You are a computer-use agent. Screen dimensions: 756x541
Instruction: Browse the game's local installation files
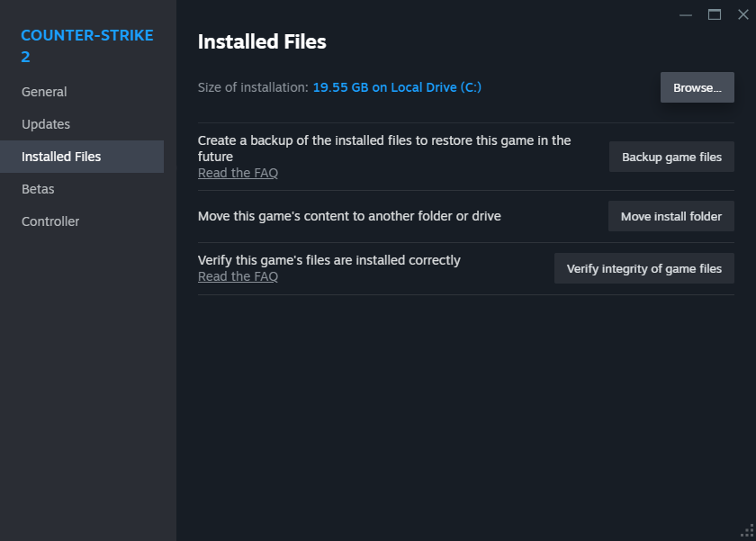pos(697,86)
